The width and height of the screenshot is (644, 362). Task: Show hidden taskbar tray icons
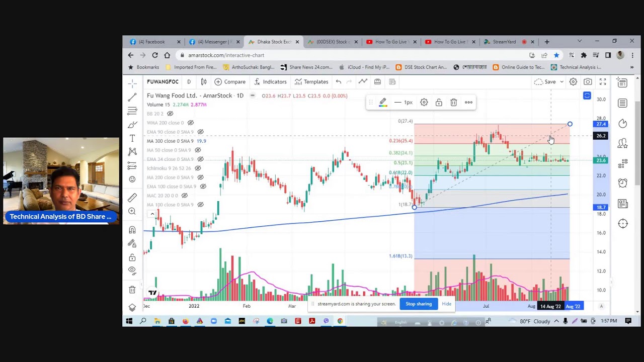pyautogui.click(x=556, y=321)
